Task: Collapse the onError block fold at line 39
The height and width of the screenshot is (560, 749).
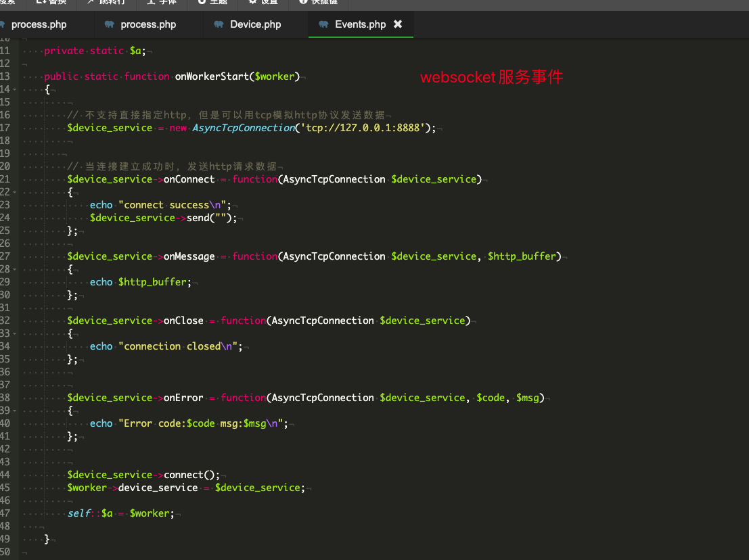Action: (x=15, y=411)
